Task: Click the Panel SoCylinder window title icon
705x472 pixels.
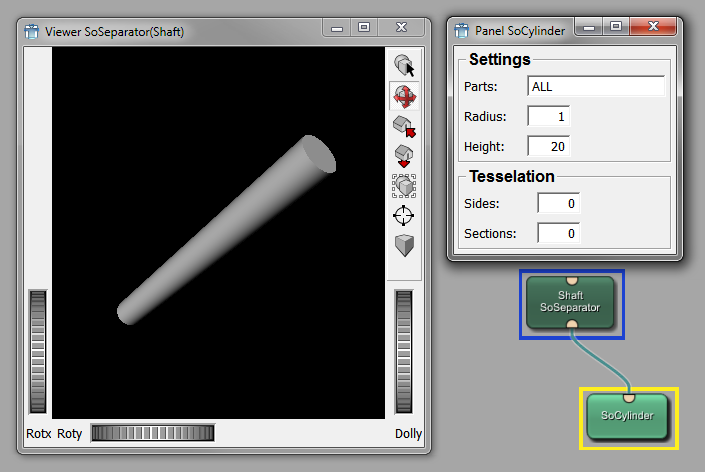Action: coord(462,30)
